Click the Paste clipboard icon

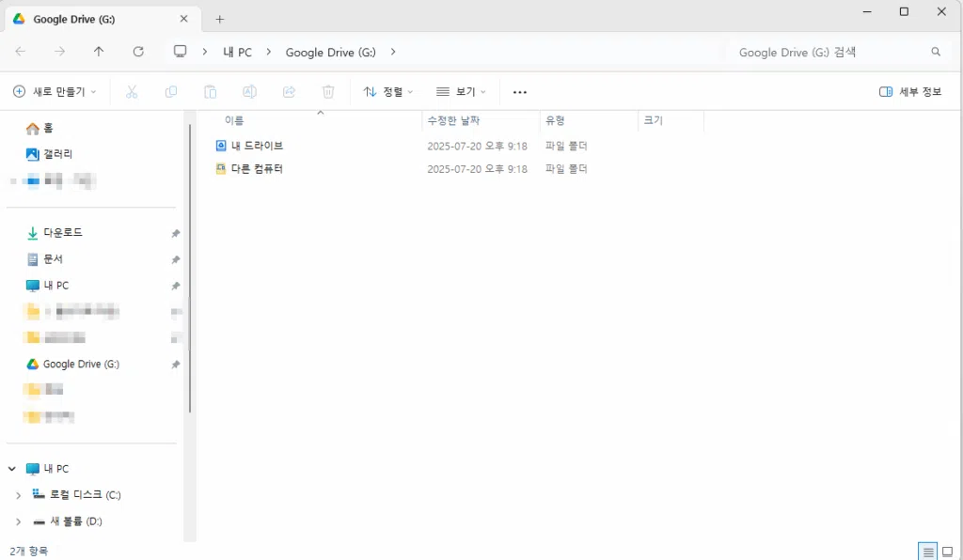tap(211, 92)
